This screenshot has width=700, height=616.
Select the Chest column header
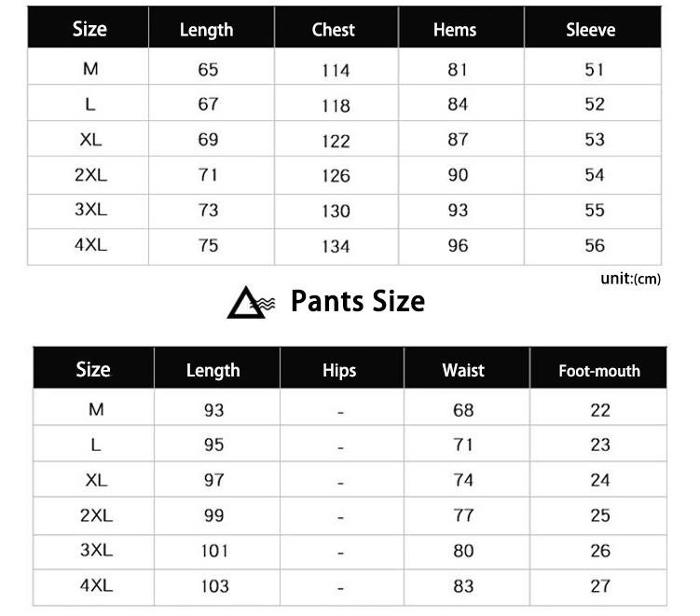(x=334, y=30)
